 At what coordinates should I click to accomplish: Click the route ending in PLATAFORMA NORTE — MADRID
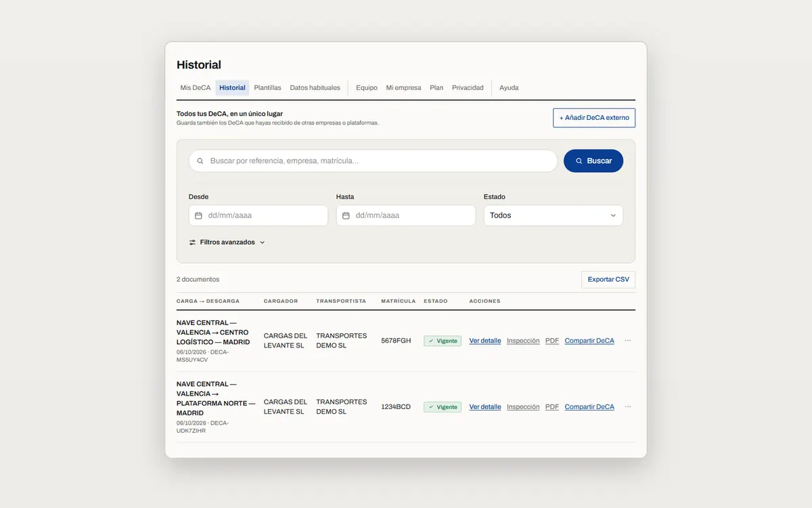pos(216,398)
